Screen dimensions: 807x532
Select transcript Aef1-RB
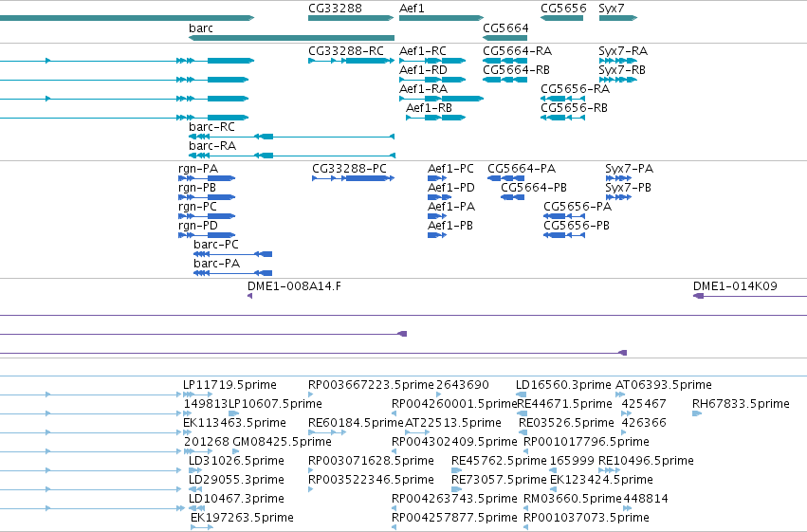pos(436,118)
